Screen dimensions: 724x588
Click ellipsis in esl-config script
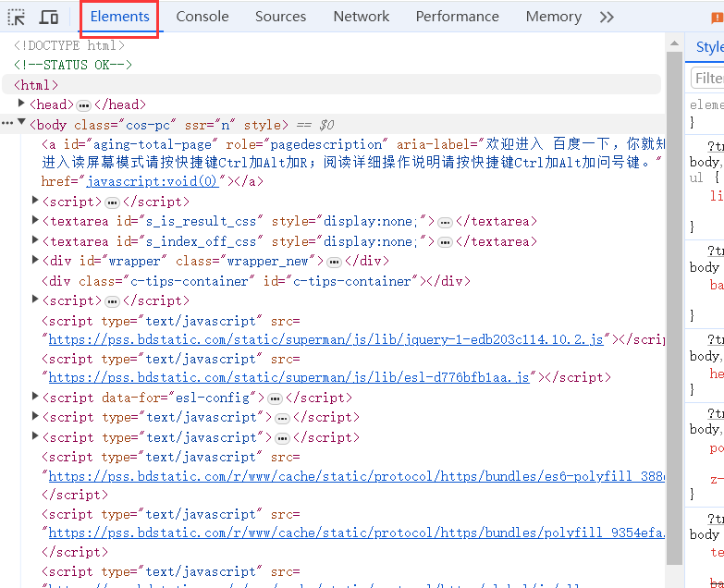point(275,398)
